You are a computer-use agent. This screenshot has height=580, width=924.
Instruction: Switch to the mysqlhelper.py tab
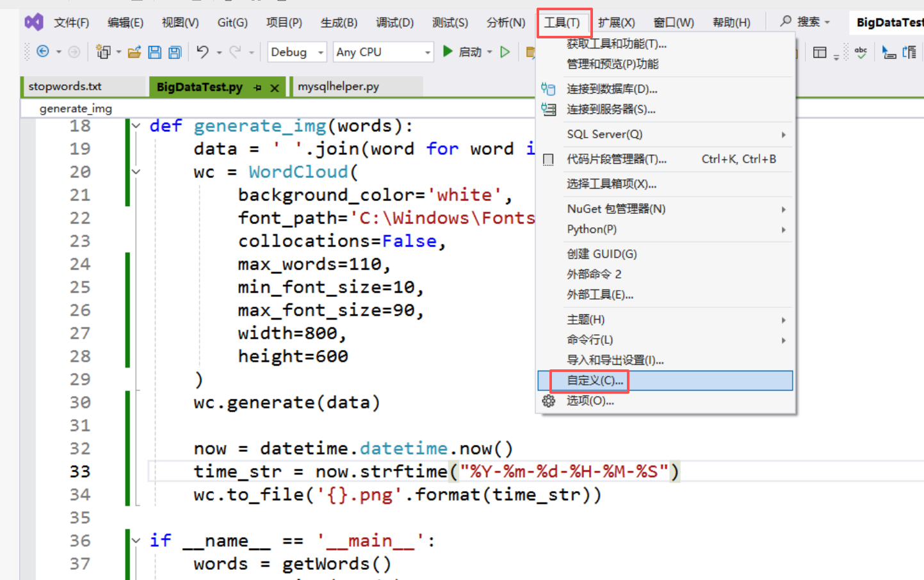[x=357, y=86]
